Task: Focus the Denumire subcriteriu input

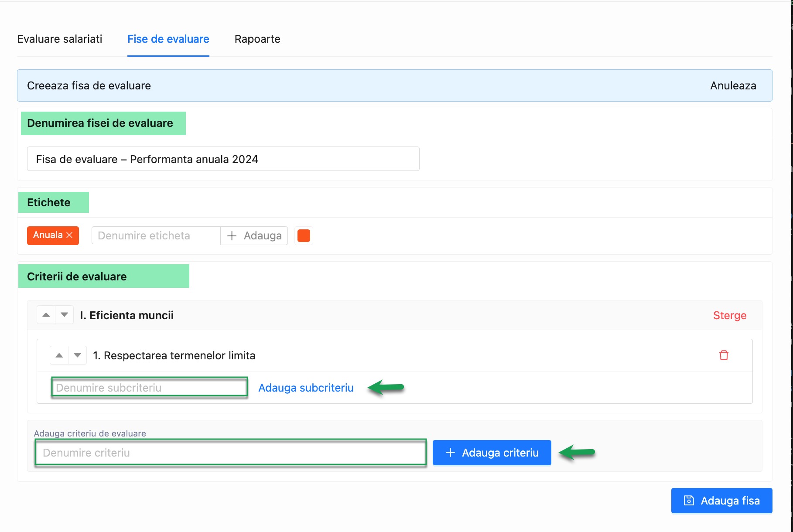Action: pos(150,387)
